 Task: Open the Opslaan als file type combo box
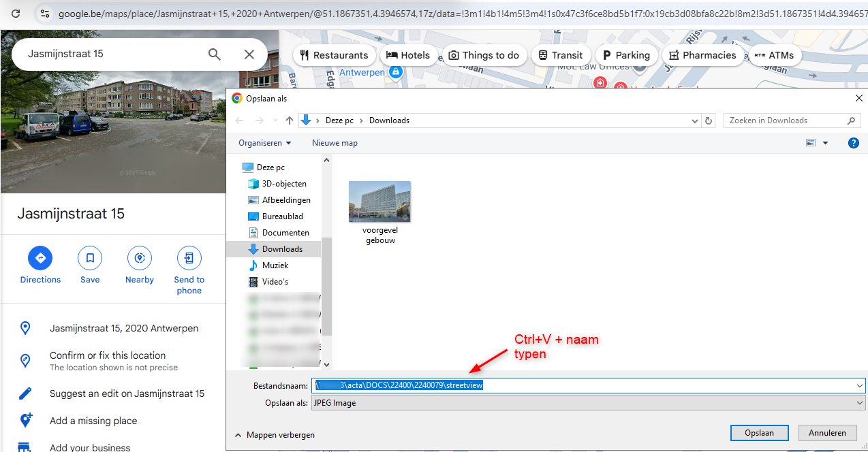pyautogui.click(x=589, y=403)
